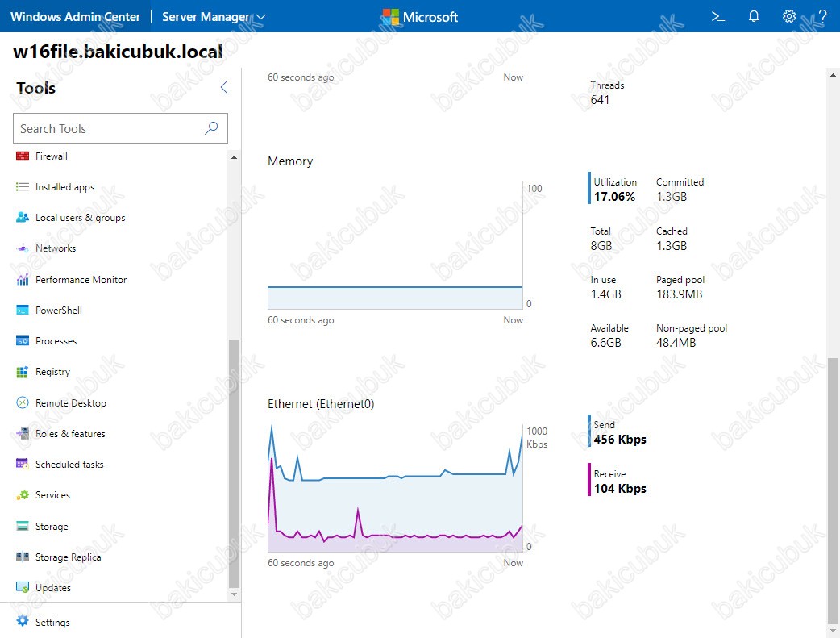Image resolution: width=840 pixels, height=638 pixels.
Task: Click the Registry tool icon
Action: [x=23, y=372]
